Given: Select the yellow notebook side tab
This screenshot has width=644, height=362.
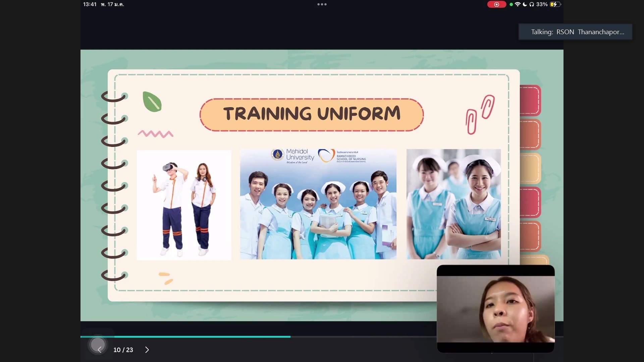Looking at the screenshot, I should (530, 168).
